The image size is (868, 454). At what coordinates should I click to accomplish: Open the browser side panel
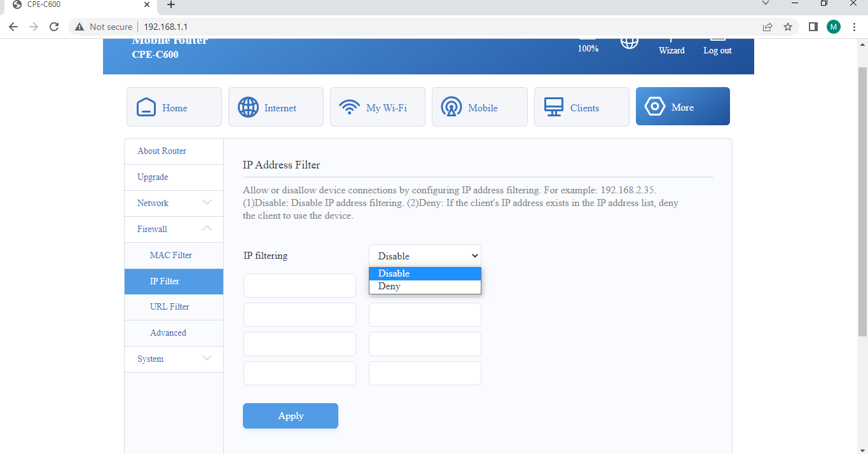click(x=813, y=27)
